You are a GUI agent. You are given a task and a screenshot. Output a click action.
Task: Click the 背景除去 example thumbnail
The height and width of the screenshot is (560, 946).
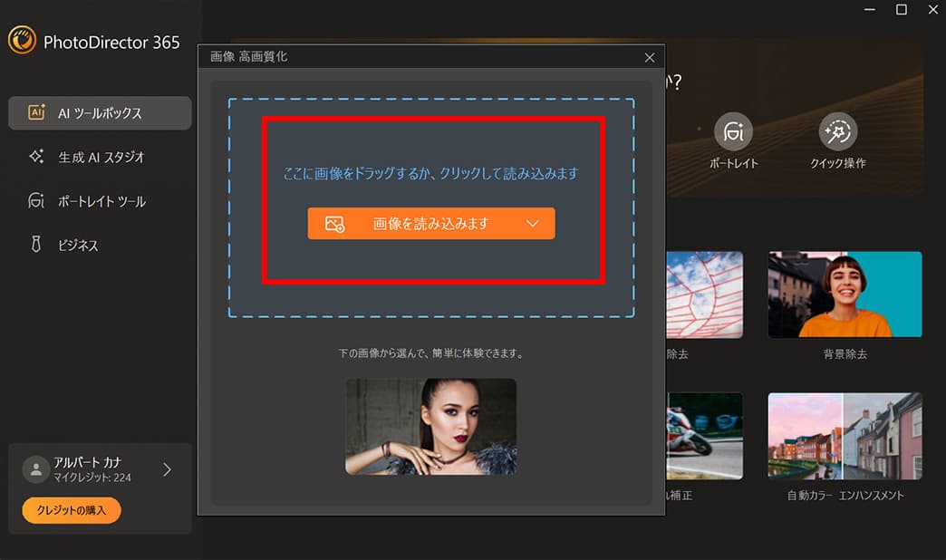[844, 294]
